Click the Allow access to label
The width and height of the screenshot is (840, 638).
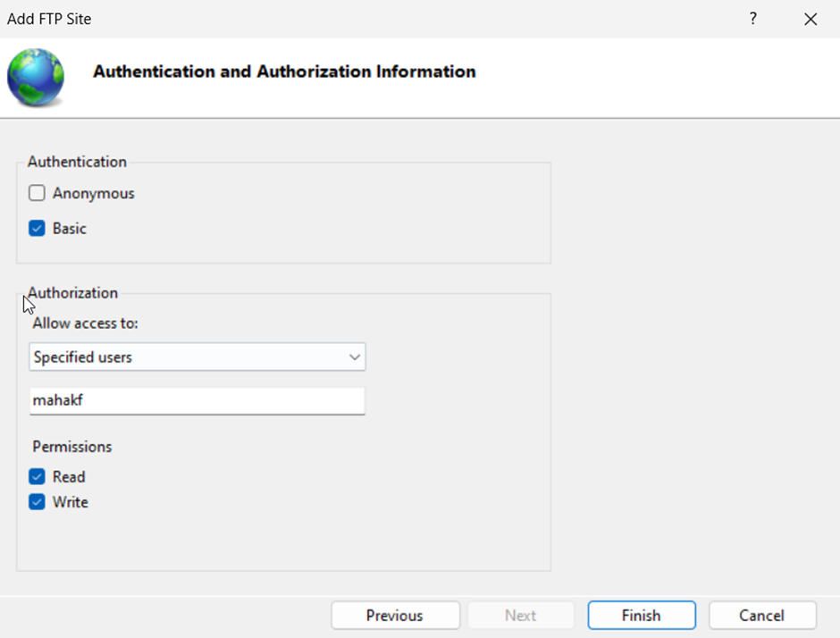pos(86,323)
